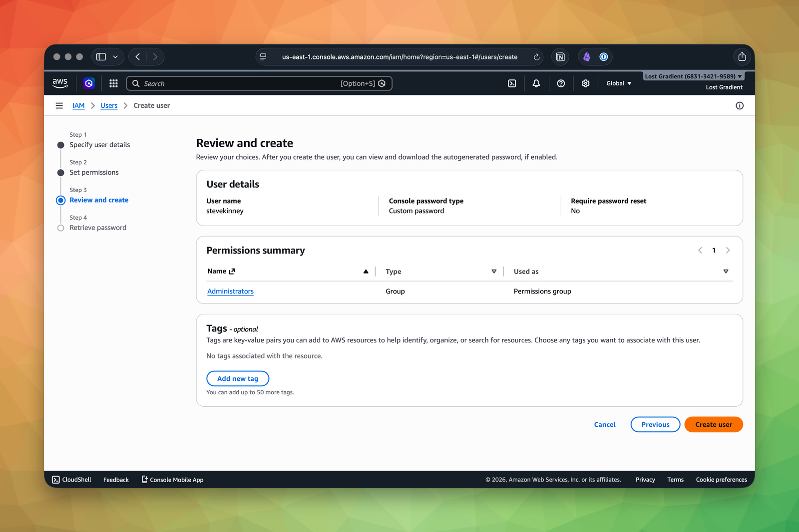
Task: Open the help question-mark icon
Action: [561, 83]
